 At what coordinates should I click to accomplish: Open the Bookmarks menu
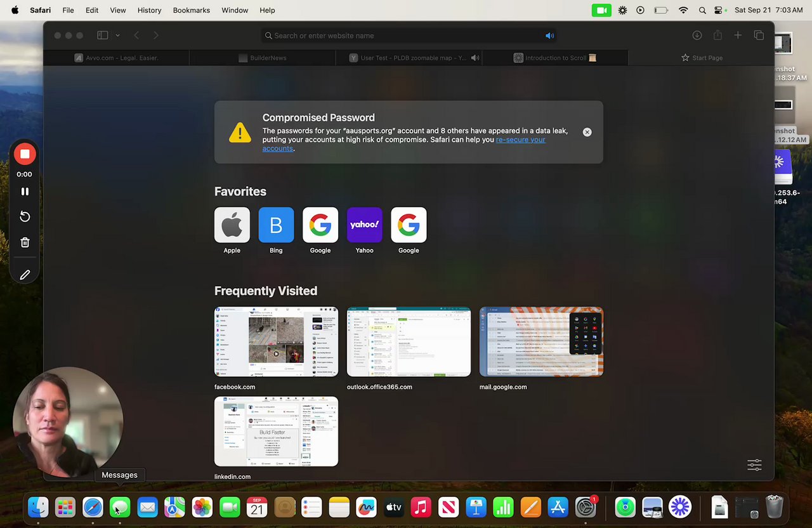[x=192, y=10]
